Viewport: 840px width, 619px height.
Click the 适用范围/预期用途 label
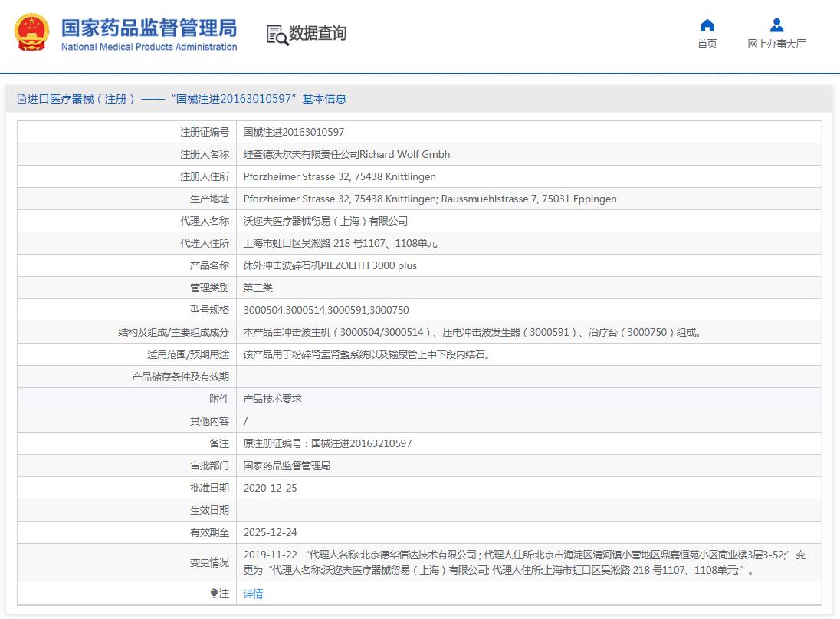(x=188, y=354)
